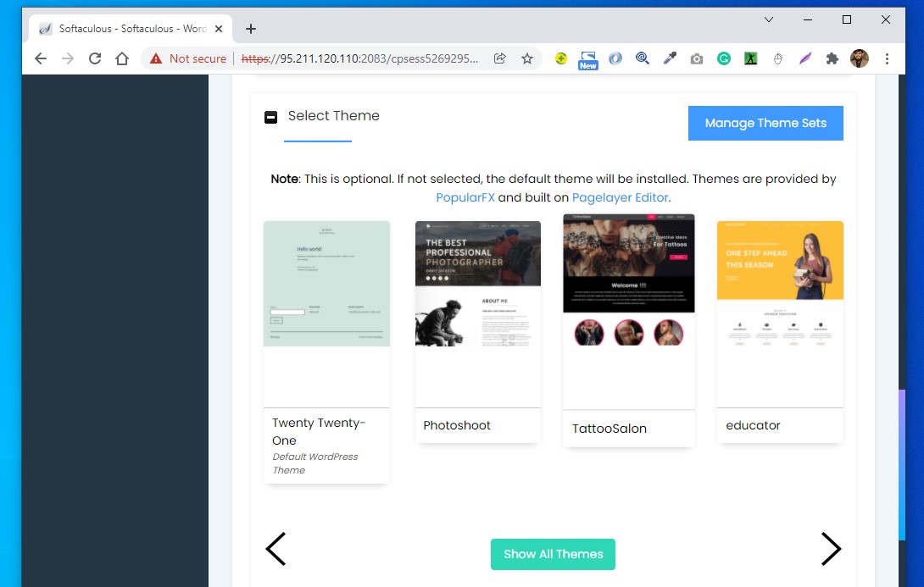Select the screenshot camera extension icon
Image resolution: width=924 pixels, height=587 pixels.
pyautogui.click(x=696, y=58)
